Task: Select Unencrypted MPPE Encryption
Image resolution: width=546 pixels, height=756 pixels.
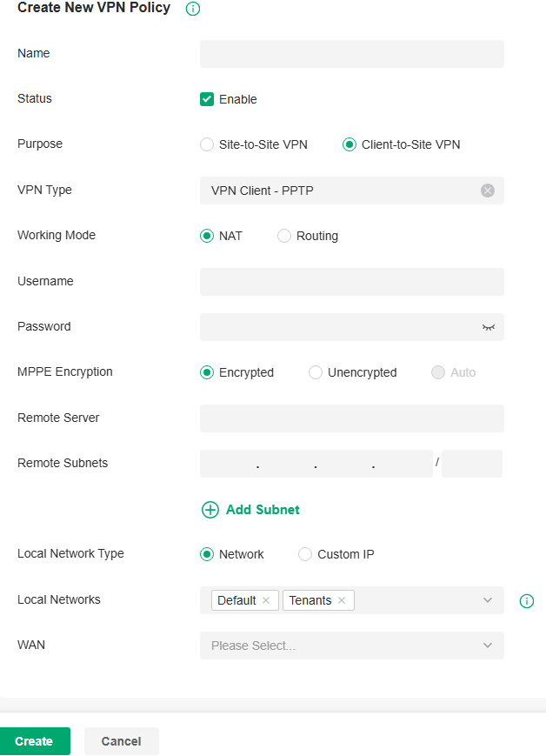Action: [x=315, y=371]
